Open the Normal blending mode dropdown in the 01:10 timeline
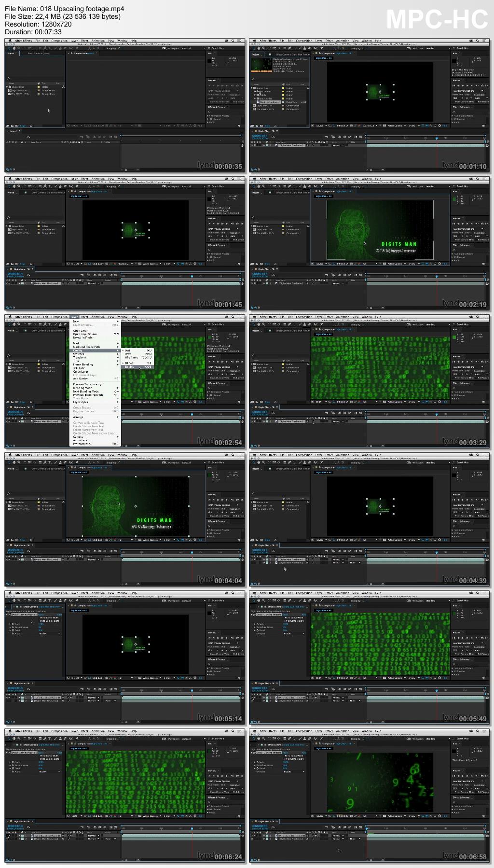Viewport: 494px width, 868px height. click(338, 145)
